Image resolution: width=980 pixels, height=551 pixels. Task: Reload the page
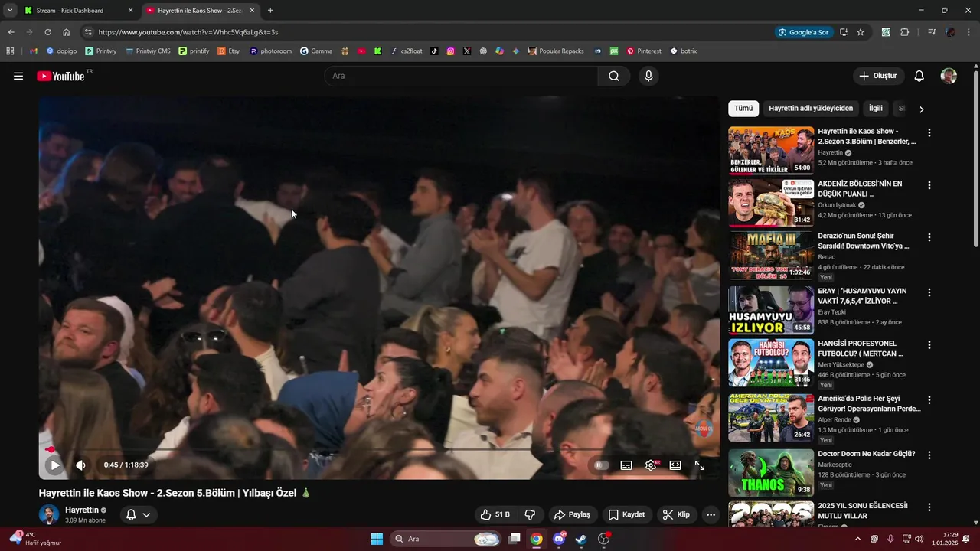(47, 32)
